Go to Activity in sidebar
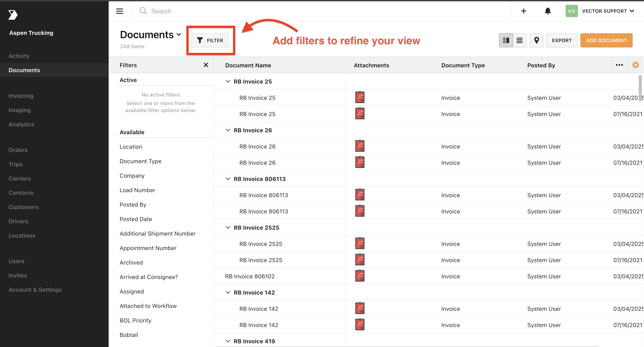644x347 pixels. tap(19, 56)
